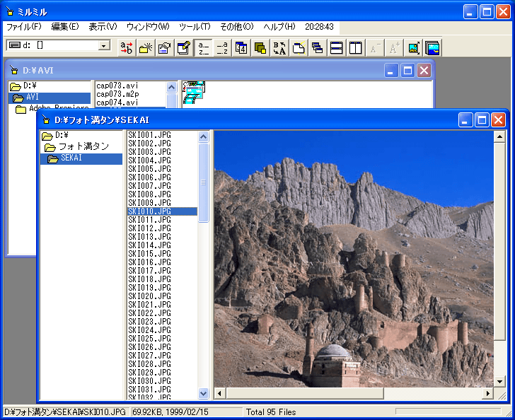Click the SEKAI file list scrollbar thumb
Screen dimensions: 515x420
coord(203,182)
